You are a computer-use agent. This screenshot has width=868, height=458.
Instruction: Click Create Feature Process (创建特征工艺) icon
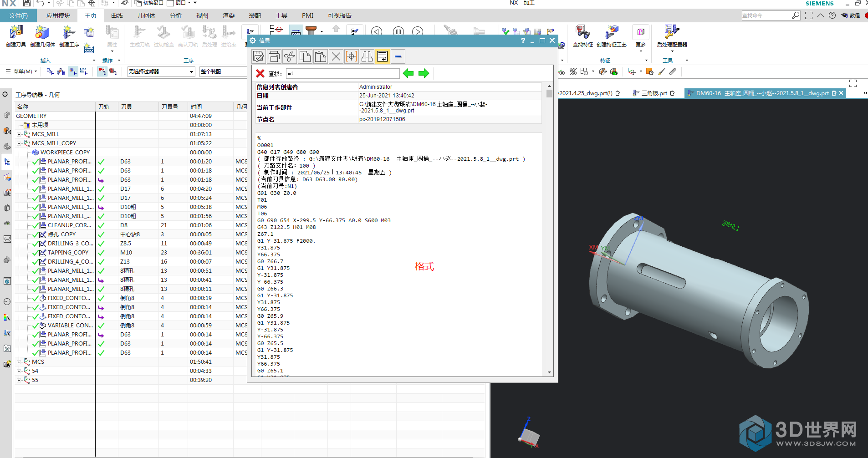[612, 32]
